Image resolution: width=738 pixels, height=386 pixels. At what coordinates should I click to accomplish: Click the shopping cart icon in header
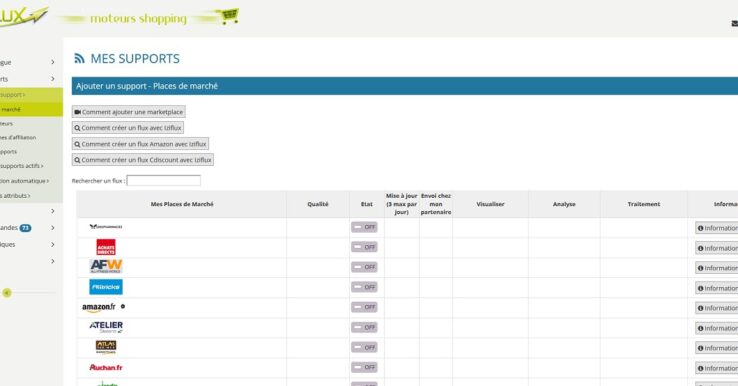click(x=230, y=16)
